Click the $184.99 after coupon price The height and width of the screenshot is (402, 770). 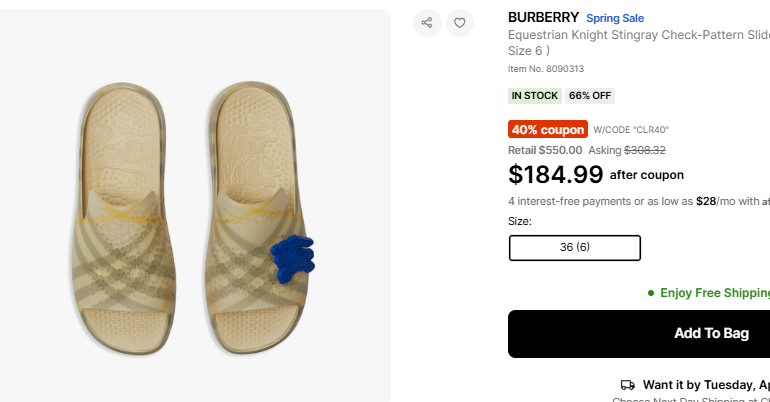coord(555,175)
